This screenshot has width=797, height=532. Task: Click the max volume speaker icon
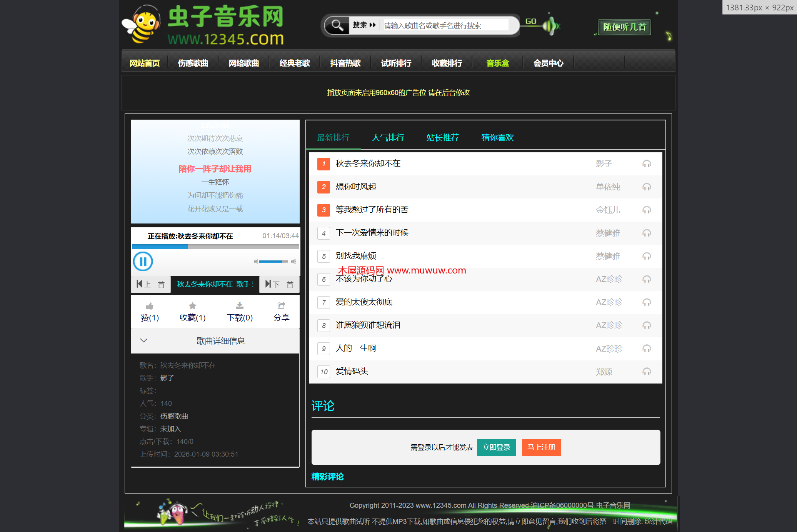point(294,262)
